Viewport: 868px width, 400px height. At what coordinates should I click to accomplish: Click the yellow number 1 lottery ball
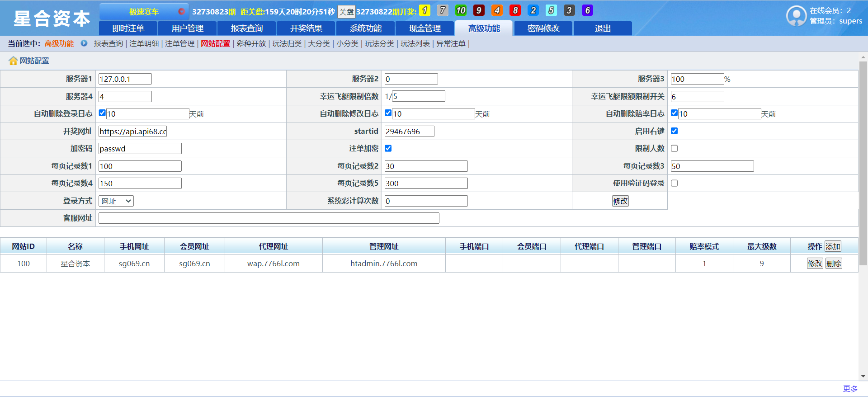(425, 10)
